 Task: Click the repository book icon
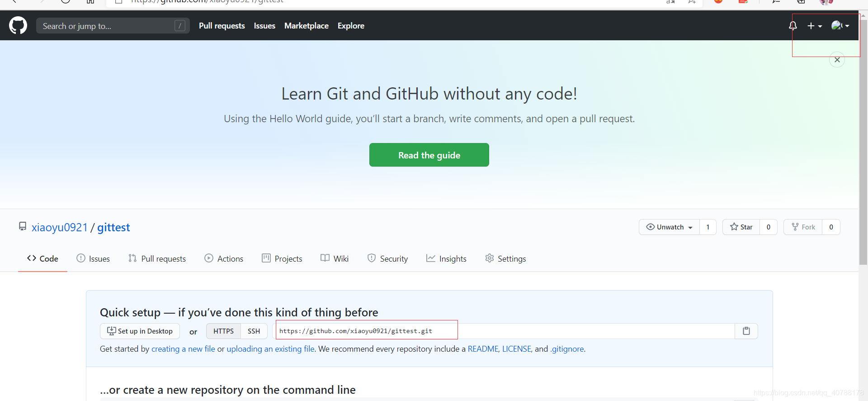click(x=23, y=226)
